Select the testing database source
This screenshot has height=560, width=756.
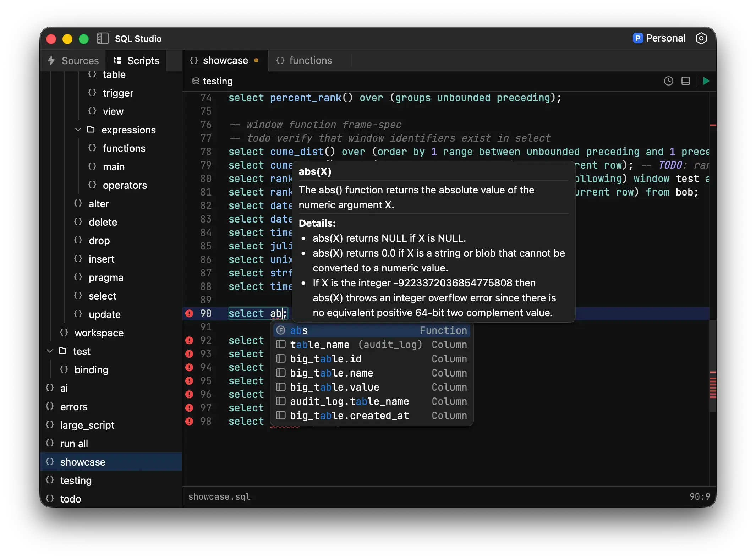pyautogui.click(x=213, y=81)
